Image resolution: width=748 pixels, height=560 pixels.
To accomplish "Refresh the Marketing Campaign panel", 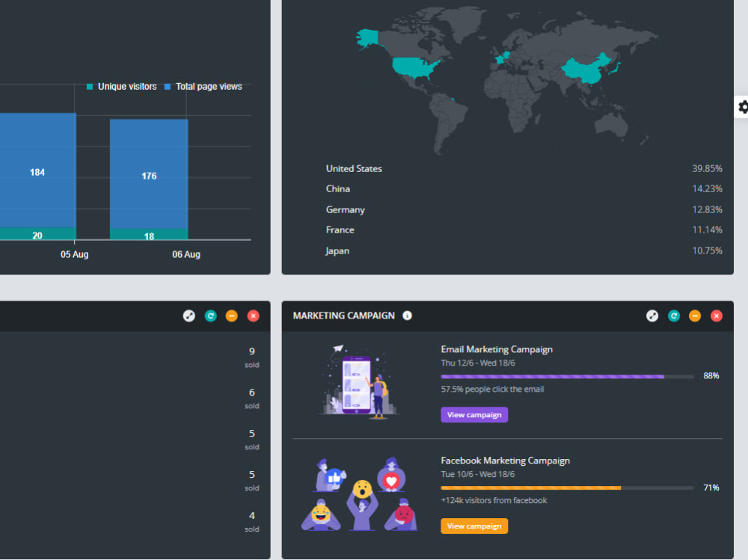I will coord(674,316).
